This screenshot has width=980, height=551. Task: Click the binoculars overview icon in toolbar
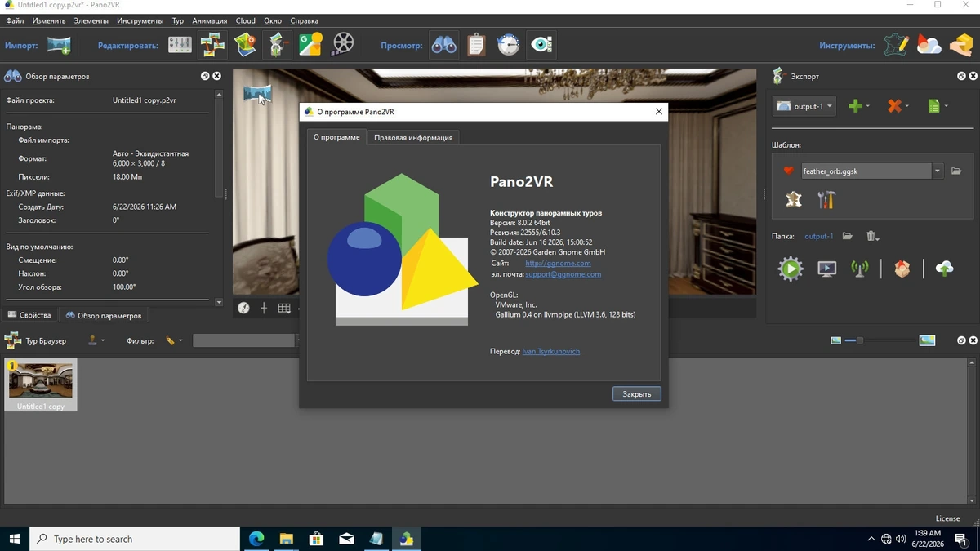tap(444, 45)
